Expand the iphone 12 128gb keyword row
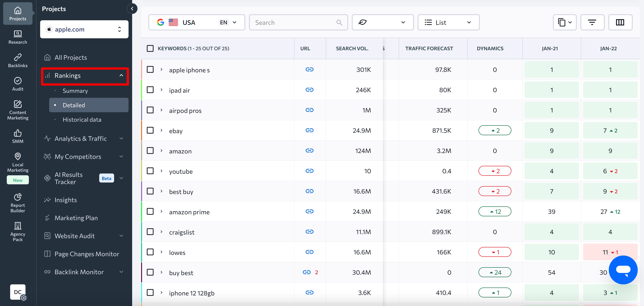The width and height of the screenshot is (644, 306). (x=161, y=292)
